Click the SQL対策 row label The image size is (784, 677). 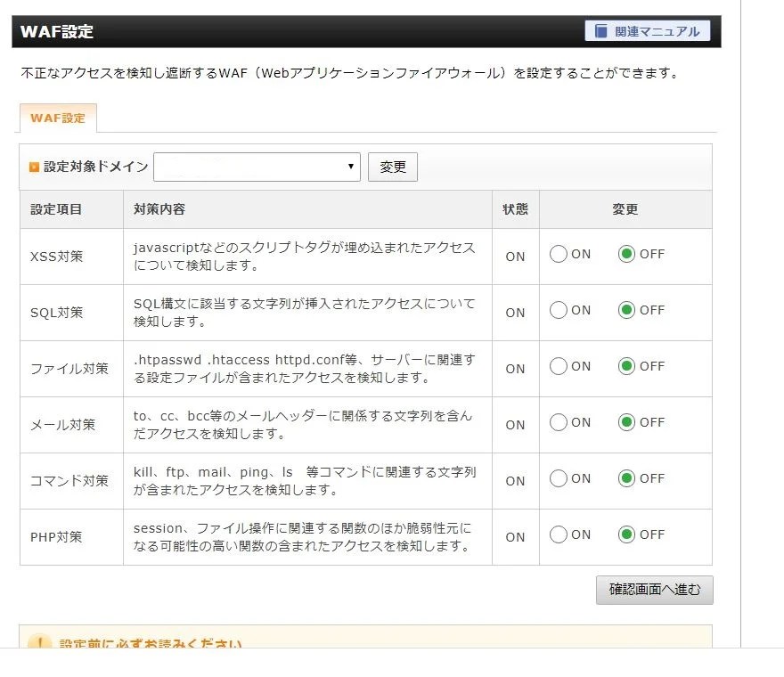[x=56, y=313]
